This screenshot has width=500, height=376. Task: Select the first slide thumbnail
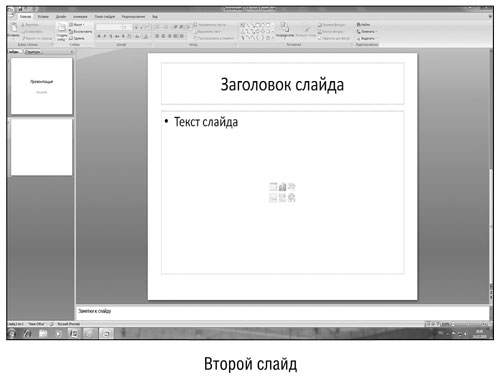[x=42, y=86]
